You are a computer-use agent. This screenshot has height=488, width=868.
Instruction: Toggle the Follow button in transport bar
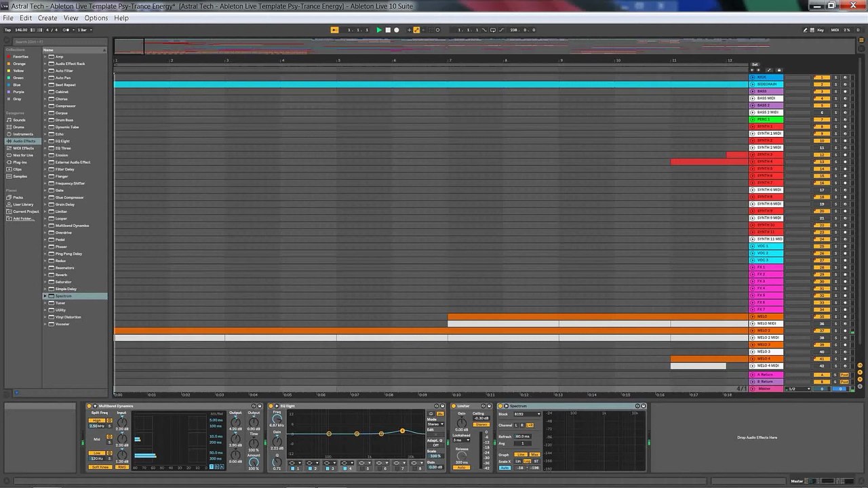click(x=335, y=30)
